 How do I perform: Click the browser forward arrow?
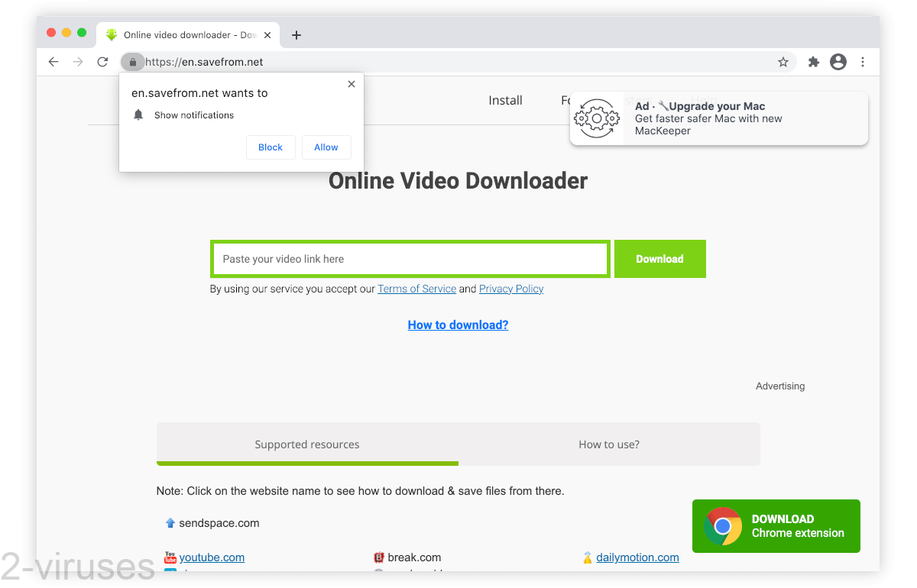point(78,62)
